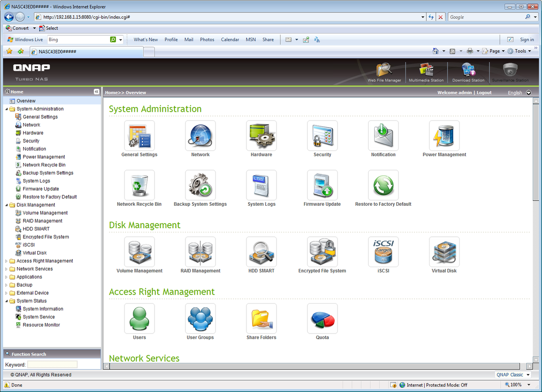This screenshot has width=542, height=392.
Task: Open the browser Tools menu
Action: click(x=519, y=51)
